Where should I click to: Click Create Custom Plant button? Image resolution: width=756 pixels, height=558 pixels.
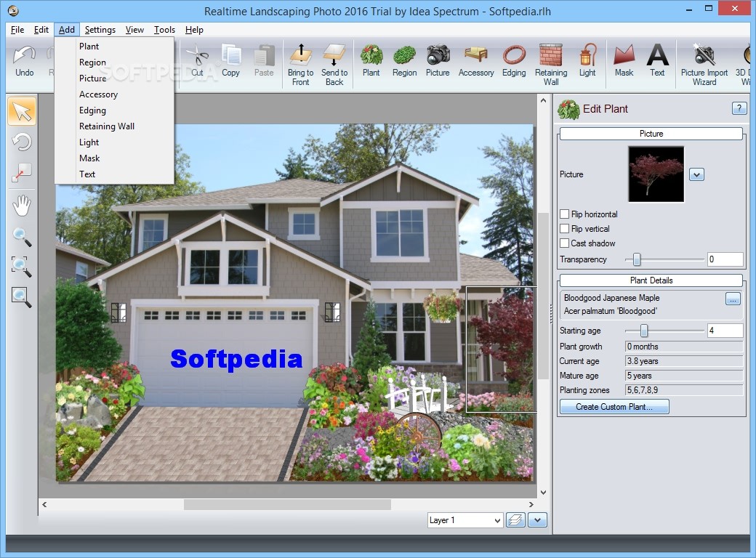tap(614, 407)
